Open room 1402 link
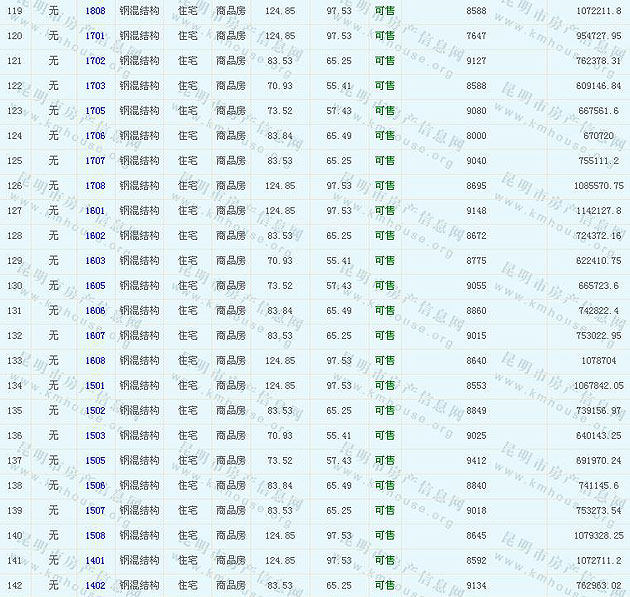Screen dimensions: 630x597 tap(95, 585)
